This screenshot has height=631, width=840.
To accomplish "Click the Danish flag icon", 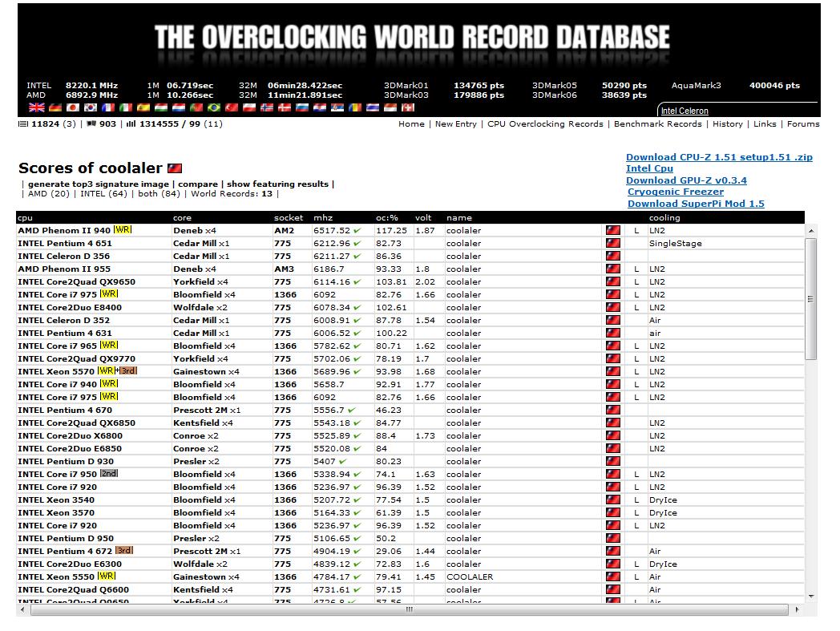I will coord(285,107).
